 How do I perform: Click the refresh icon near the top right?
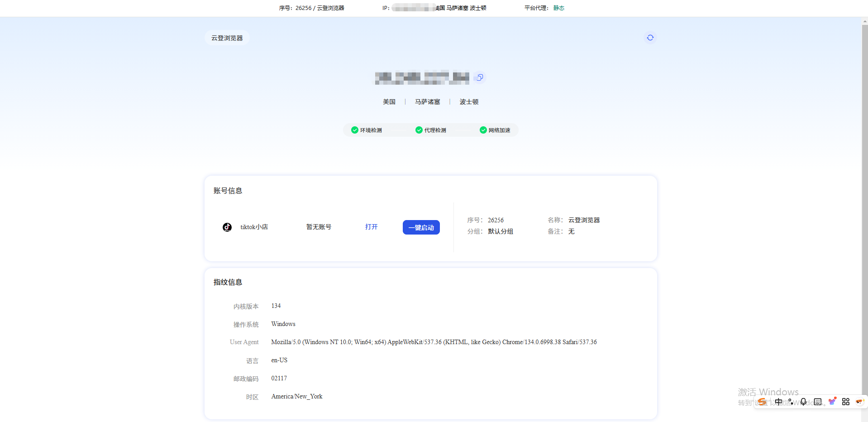(650, 38)
